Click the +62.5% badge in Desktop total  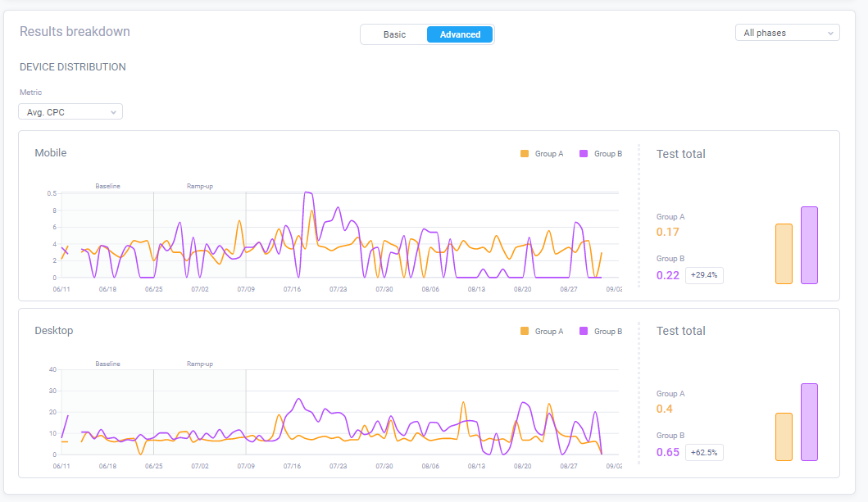tap(704, 452)
